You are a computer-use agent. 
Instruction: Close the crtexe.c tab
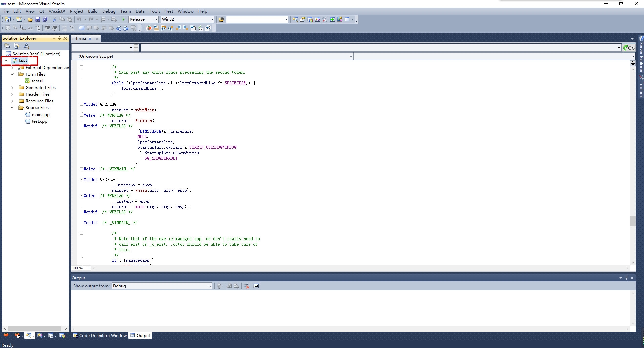tap(97, 39)
